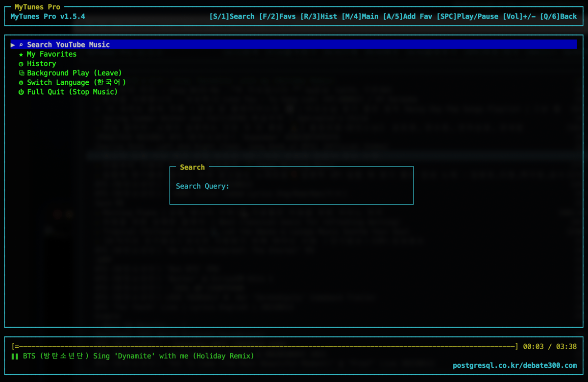The image size is (588, 382).
Task: Click the playback progress bar
Action: pyautogui.click(x=265, y=346)
